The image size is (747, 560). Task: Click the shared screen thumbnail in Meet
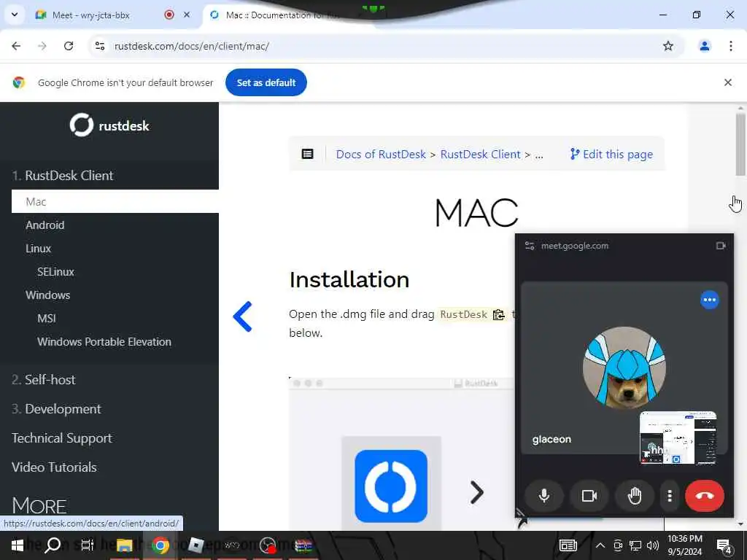[x=678, y=437]
